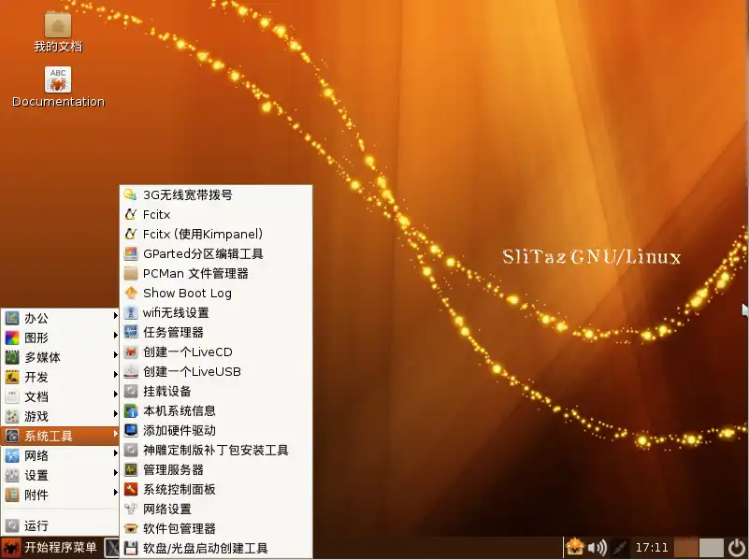Expand the 设置 settings submenu
This screenshot has width=749, height=560.
(x=60, y=475)
